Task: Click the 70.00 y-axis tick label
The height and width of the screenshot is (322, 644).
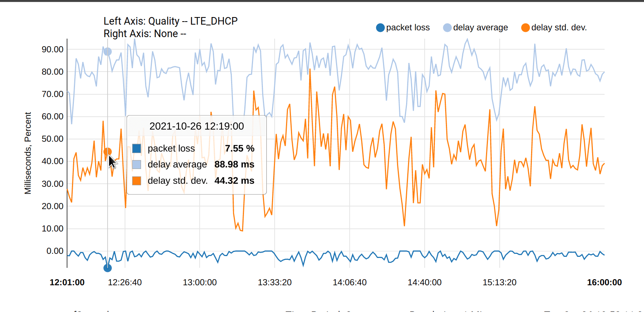Action: click(53, 94)
